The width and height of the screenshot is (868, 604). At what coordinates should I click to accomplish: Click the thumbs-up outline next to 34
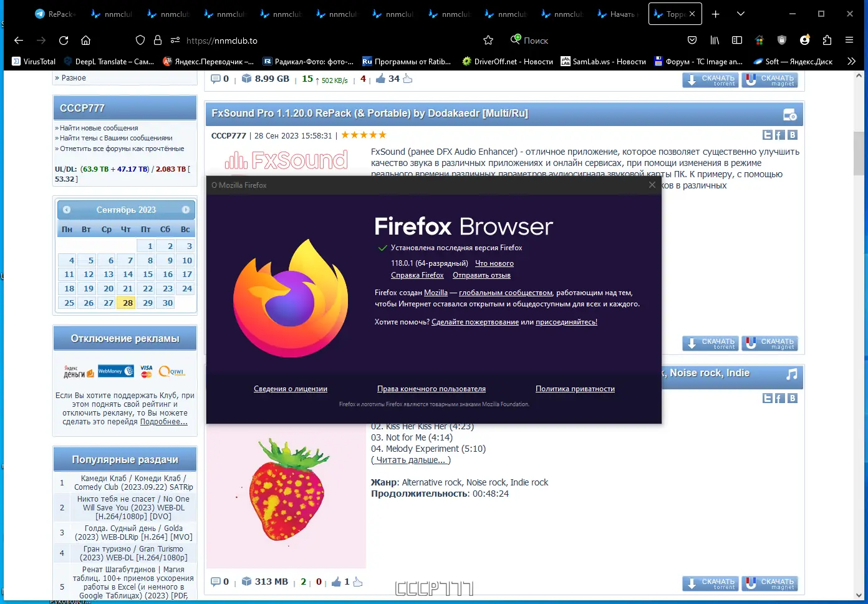pyautogui.click(x=408, y=79)
